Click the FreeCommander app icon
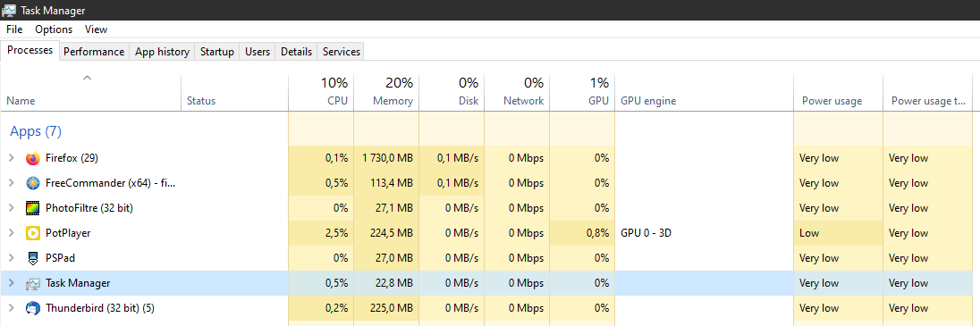This screenshot has height=326, width=980. 33,183
